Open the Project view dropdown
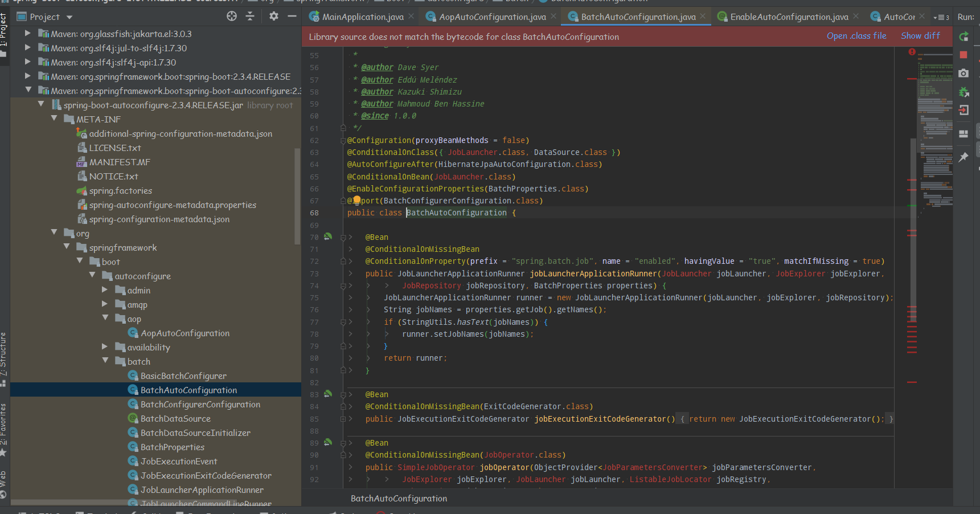The width and height of the screenshot is (980, 514). click(x=69, y=17)
